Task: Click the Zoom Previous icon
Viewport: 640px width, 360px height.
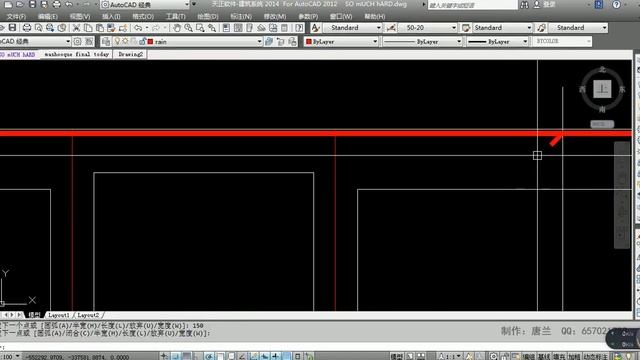Action: (x=212, y=28)
